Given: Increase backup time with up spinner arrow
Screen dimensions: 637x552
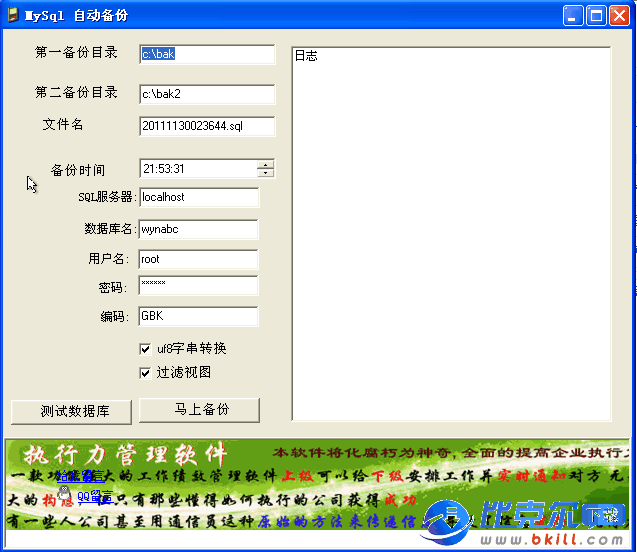Looking at the screenshot, I should (266, 165).
